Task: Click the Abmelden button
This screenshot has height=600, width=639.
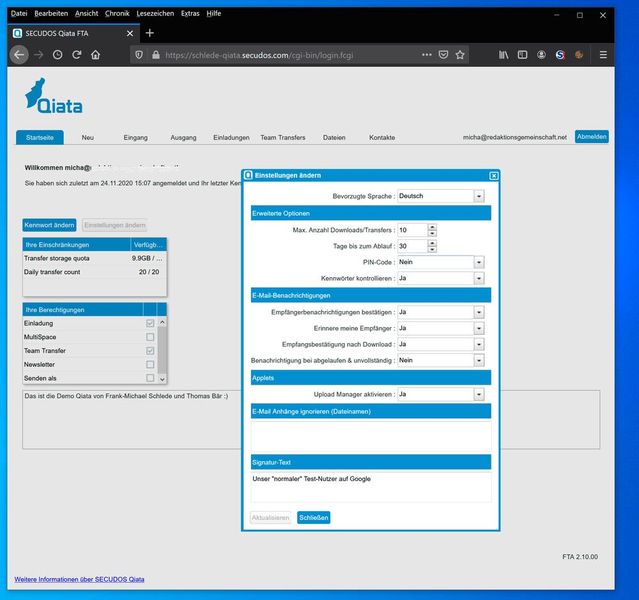Action: (592, 137)
